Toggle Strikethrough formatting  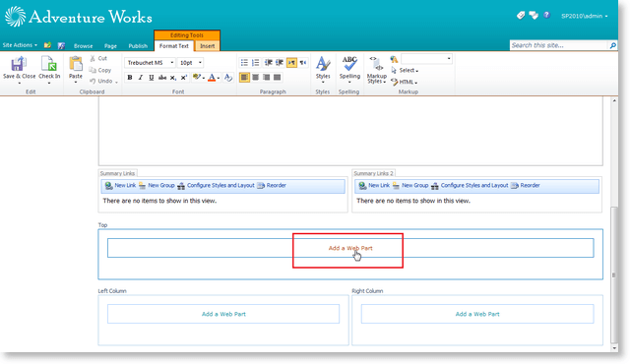click(x=161, y=78)
